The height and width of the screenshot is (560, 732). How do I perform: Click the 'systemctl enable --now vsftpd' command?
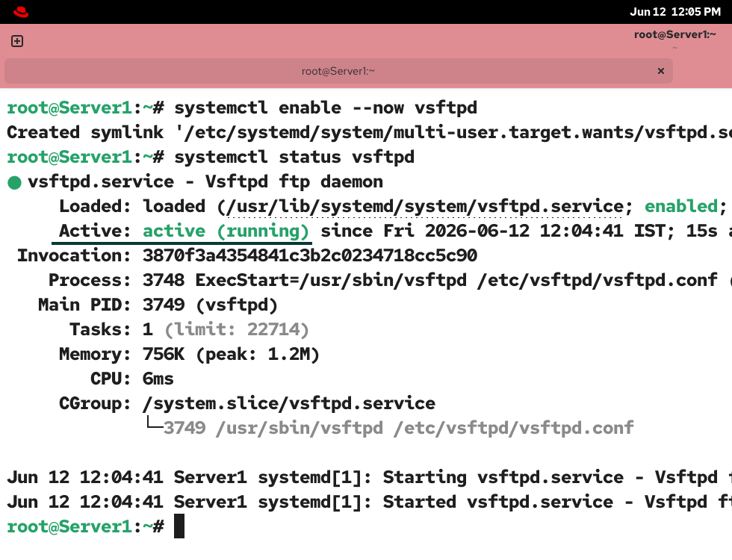point(326,108)
